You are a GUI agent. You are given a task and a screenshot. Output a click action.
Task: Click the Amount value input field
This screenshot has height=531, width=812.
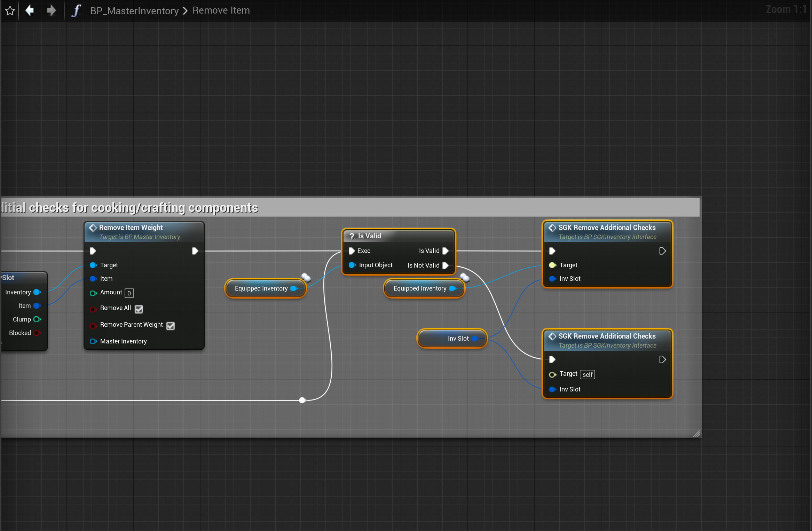(129, 293)
